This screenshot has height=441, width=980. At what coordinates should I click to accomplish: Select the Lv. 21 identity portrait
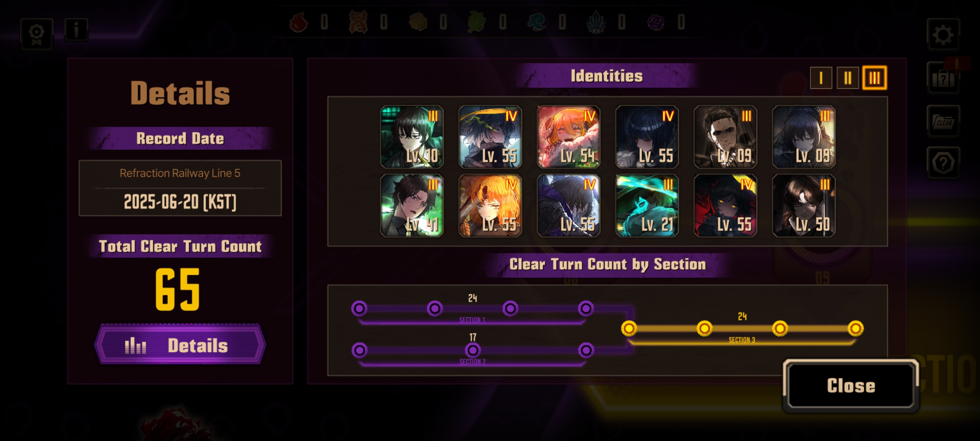(647, 205)
